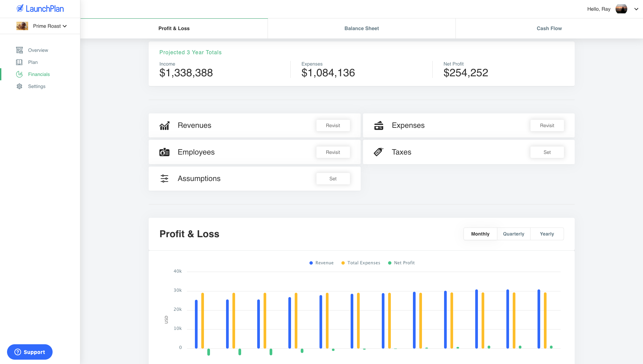Toggle Total Expenses legend series
Screen dimensions: 643x364
pyautogui.click(x=361, y=263)
